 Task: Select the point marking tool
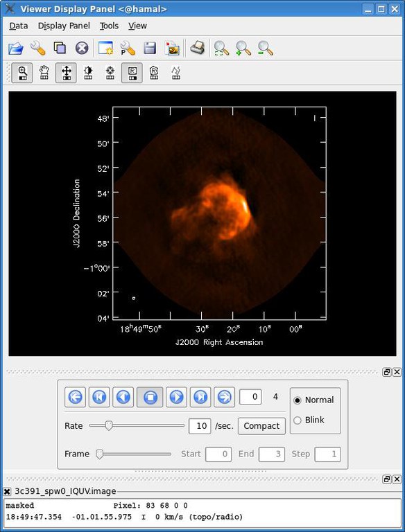tap(110, 73)
